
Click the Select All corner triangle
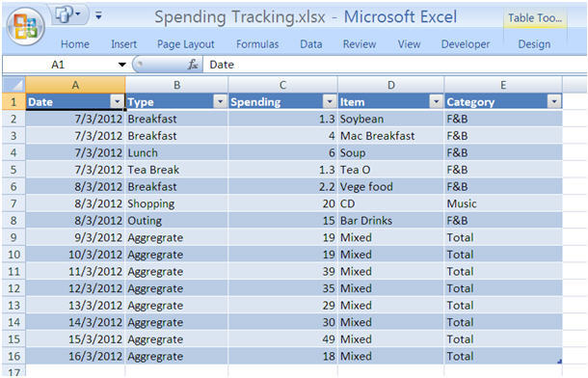pyautogui.click(x=14, y=85)
